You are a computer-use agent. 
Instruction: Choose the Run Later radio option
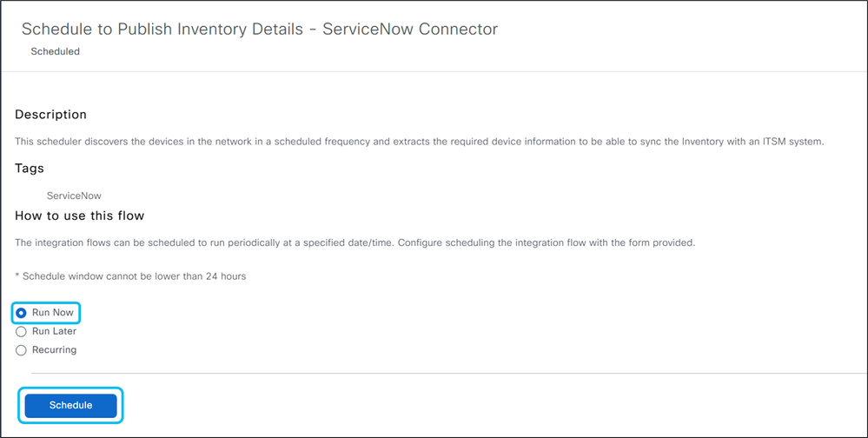point(21,331)
